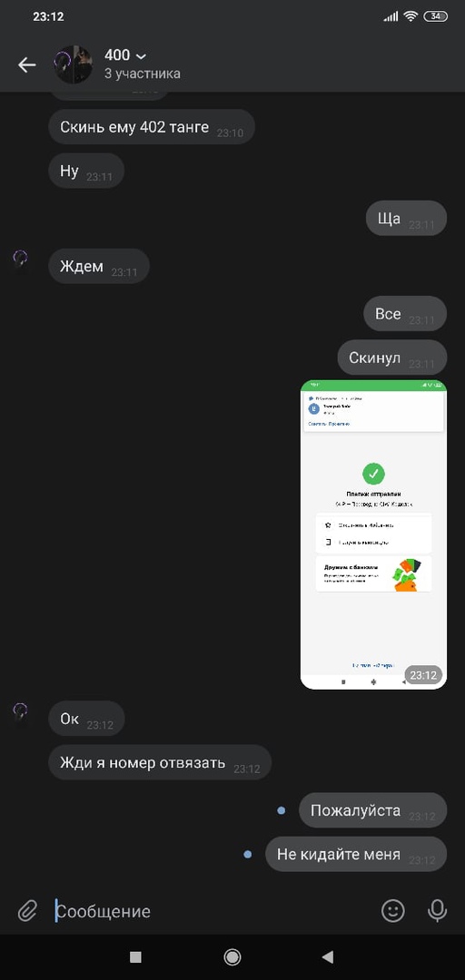
Task: Tap sender avatar next to Ок message
Action: [21, 710]
